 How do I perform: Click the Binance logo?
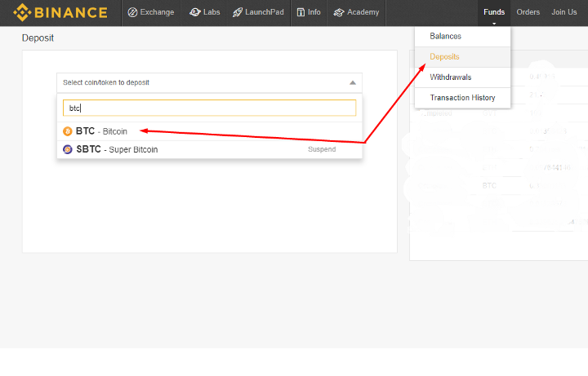60,12
